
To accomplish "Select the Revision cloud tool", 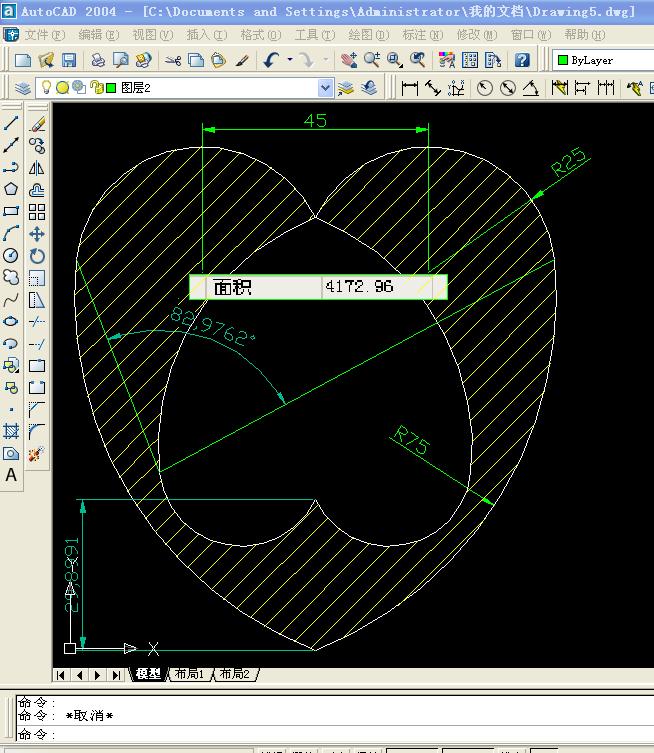I will click(x=11, y=277).
